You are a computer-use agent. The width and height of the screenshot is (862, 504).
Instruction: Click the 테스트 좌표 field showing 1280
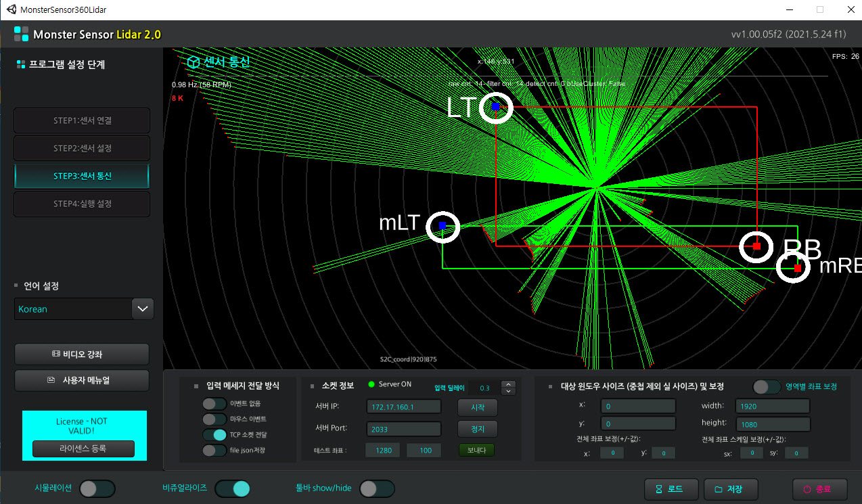coord(384,451)
